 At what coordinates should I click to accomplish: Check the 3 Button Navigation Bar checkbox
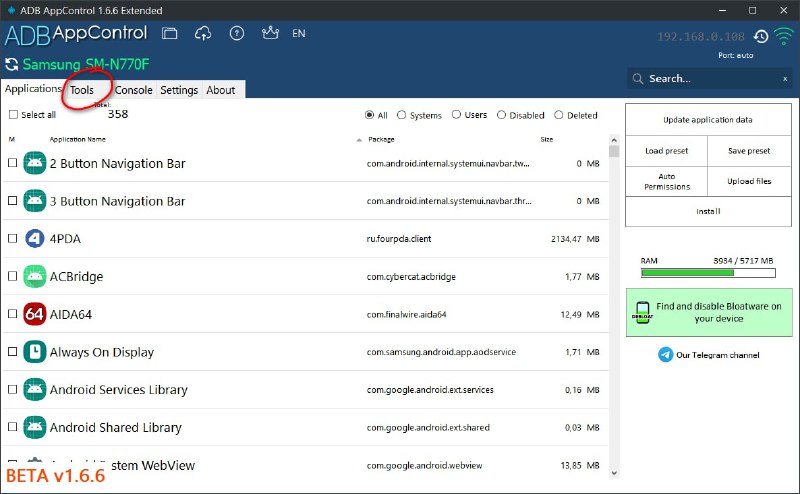tap(12, 201)
